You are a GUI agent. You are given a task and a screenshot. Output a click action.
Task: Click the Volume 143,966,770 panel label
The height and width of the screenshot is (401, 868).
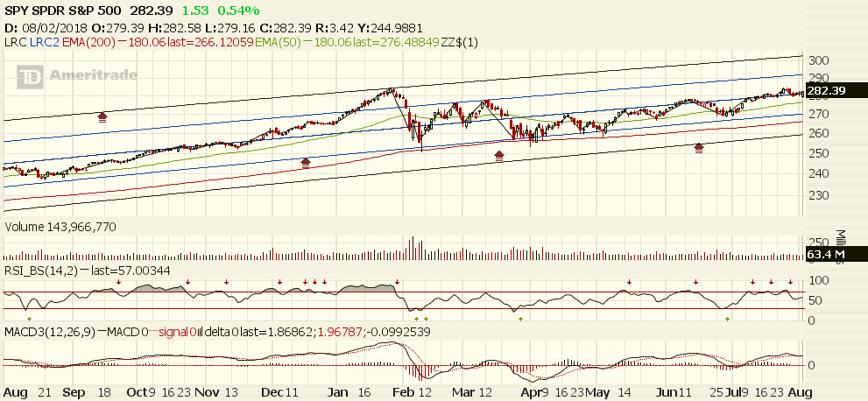60,227
